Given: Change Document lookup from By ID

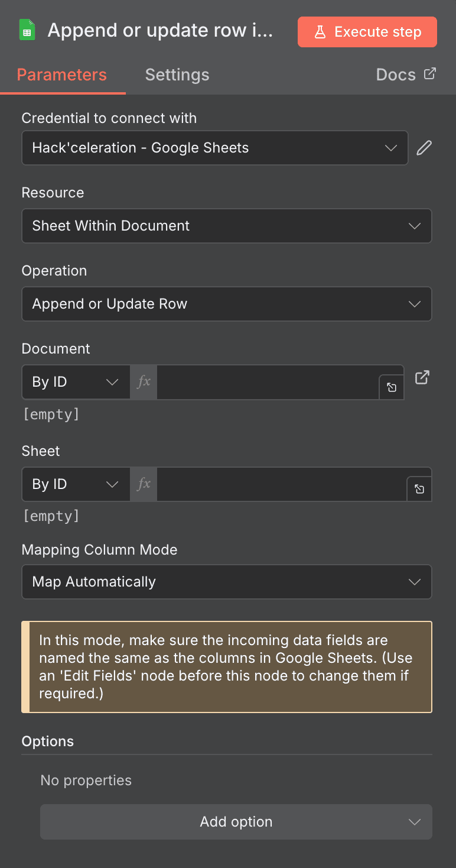Looking at the screenshot, I should 76,381.
